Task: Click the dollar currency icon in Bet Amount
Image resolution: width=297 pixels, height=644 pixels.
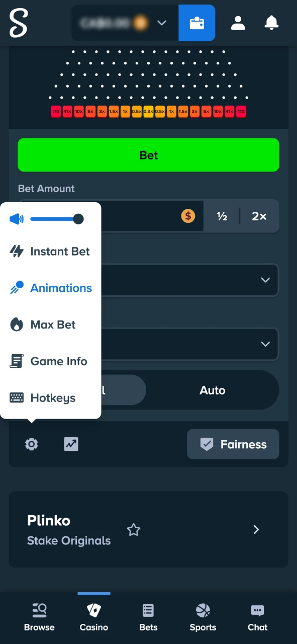Action: [188, 216]
